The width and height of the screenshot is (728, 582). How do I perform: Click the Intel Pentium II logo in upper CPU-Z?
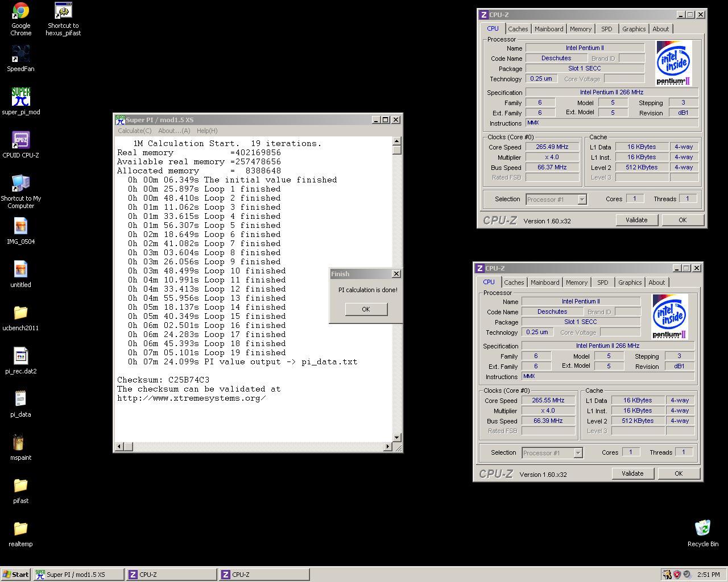(674, 63)
